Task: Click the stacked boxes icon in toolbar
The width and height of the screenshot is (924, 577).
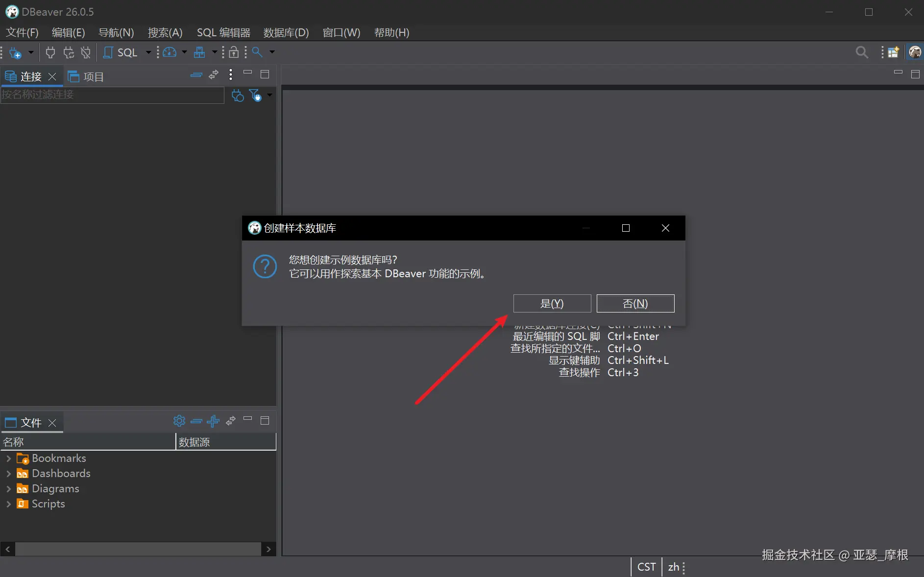Action: tap(199, 52)
